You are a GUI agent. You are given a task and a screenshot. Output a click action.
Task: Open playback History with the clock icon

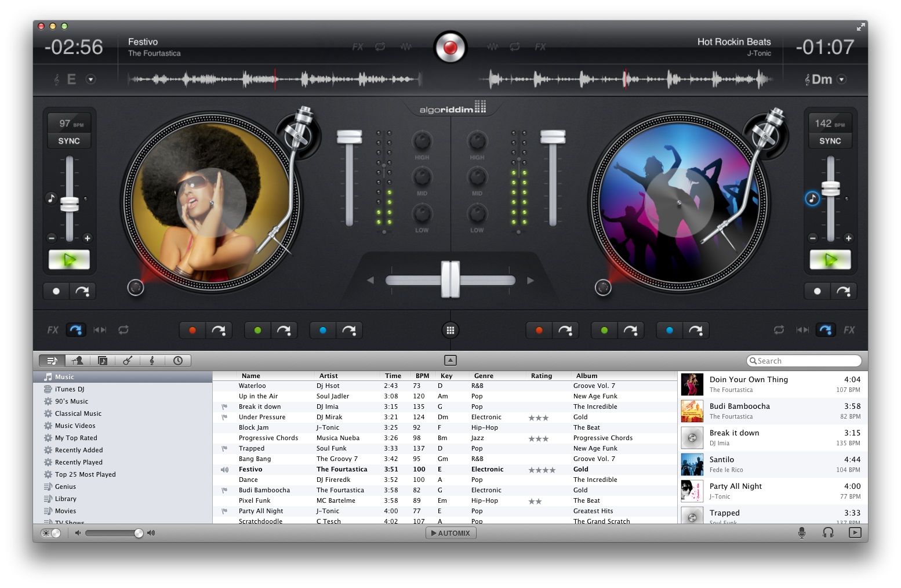tap(177, 360)
